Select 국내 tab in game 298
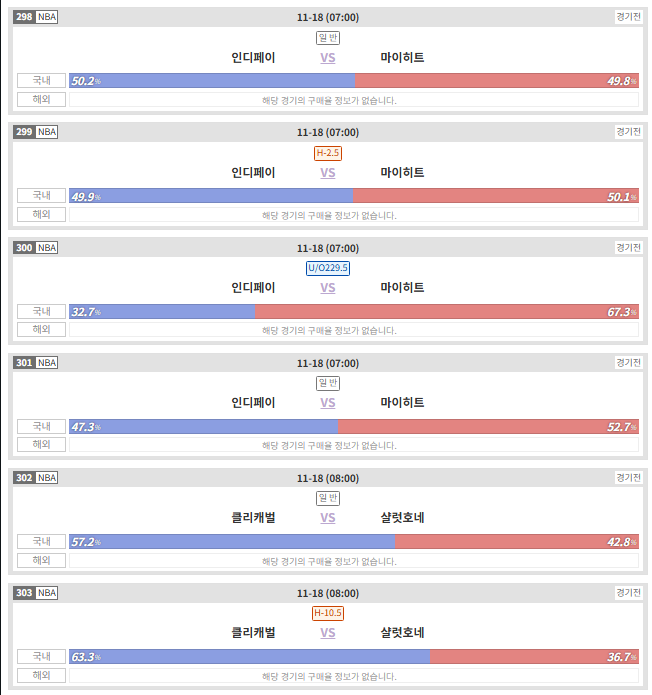The image size is (652, 695). 41,81
